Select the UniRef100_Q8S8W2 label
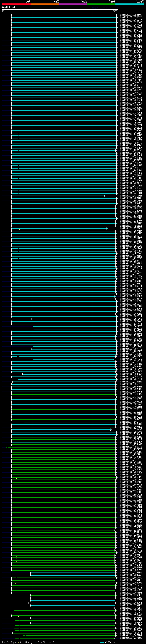Image resolution: width=146 pixels, height=644 pixels. [x=131, y=77]
